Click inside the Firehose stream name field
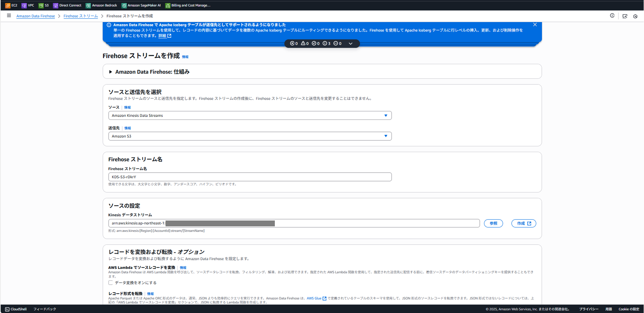The image size is (644, 313). (250, 177)
